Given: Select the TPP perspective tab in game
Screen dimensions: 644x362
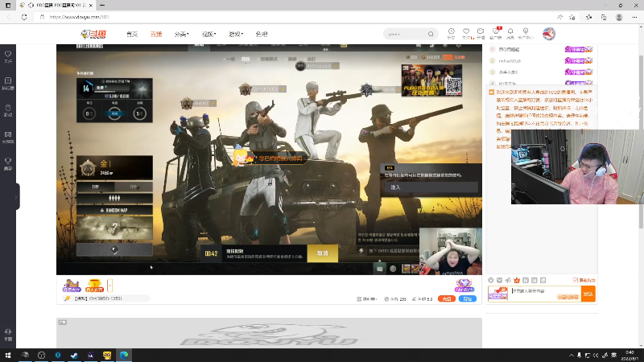Looking at the screenshot, I should pos(95,187).
